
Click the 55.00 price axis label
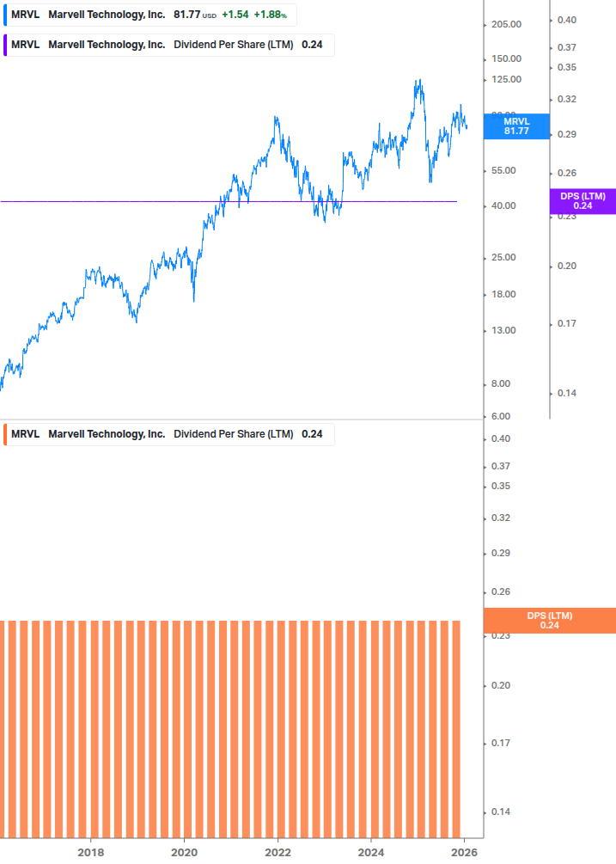(503, 171)
